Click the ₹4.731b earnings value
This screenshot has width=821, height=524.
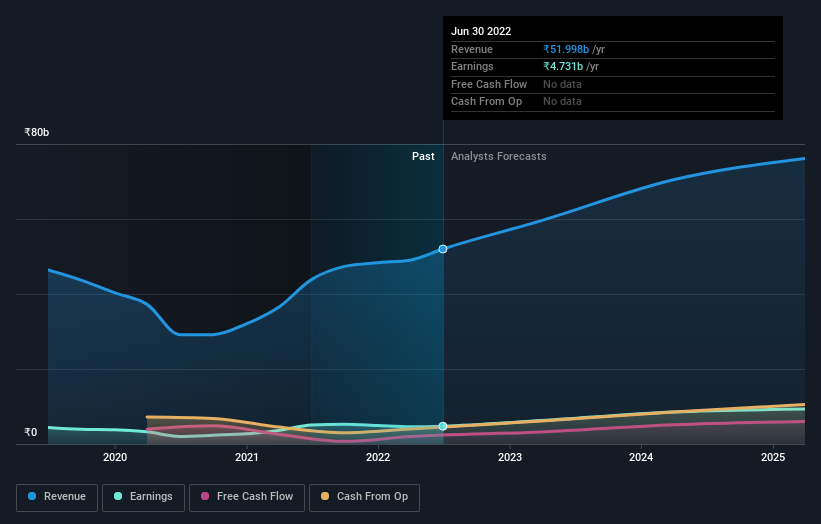(x=563, y=66)
